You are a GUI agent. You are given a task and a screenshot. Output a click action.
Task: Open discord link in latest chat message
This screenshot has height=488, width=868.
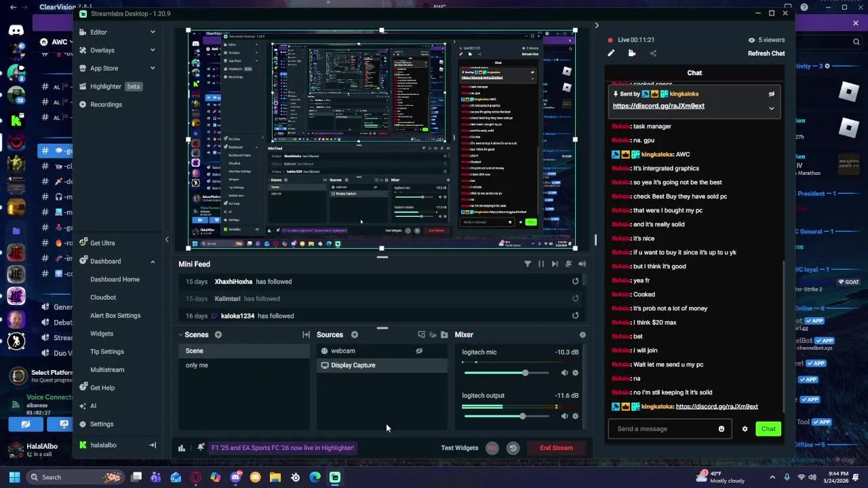[x=717, y=407]
